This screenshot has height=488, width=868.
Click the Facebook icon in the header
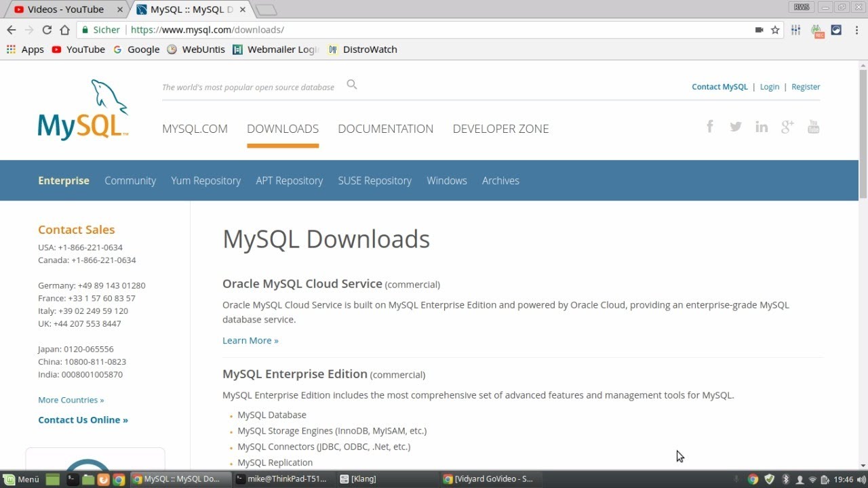pos(710,127)
